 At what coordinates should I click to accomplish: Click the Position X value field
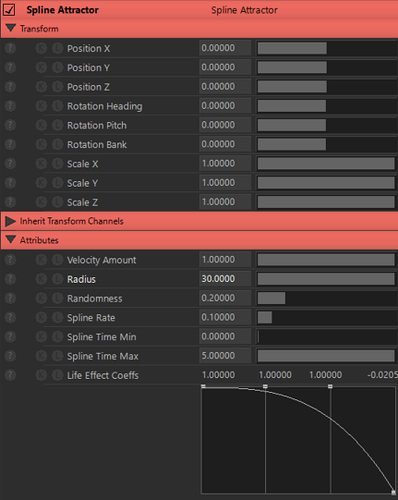225,48
